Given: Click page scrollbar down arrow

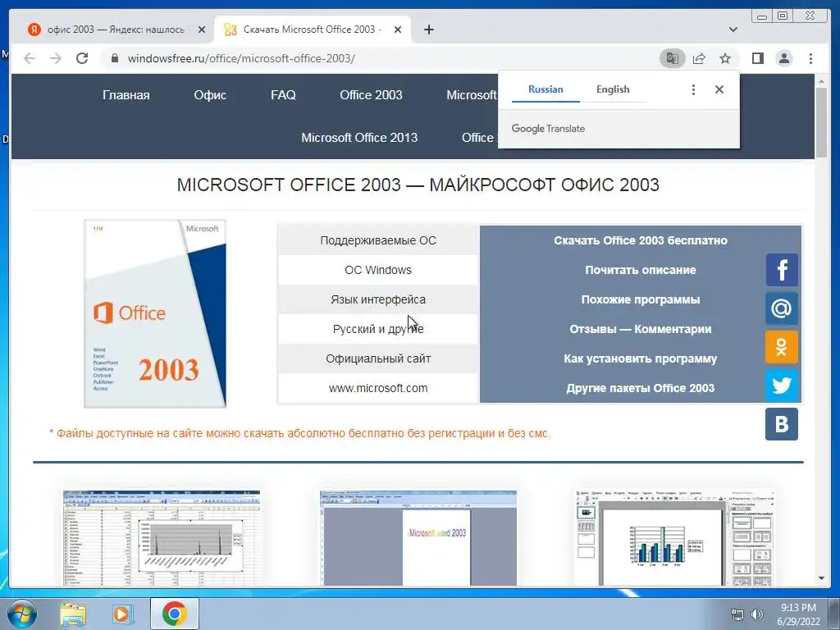Looking at the screenshot, I should coord(821,578).
